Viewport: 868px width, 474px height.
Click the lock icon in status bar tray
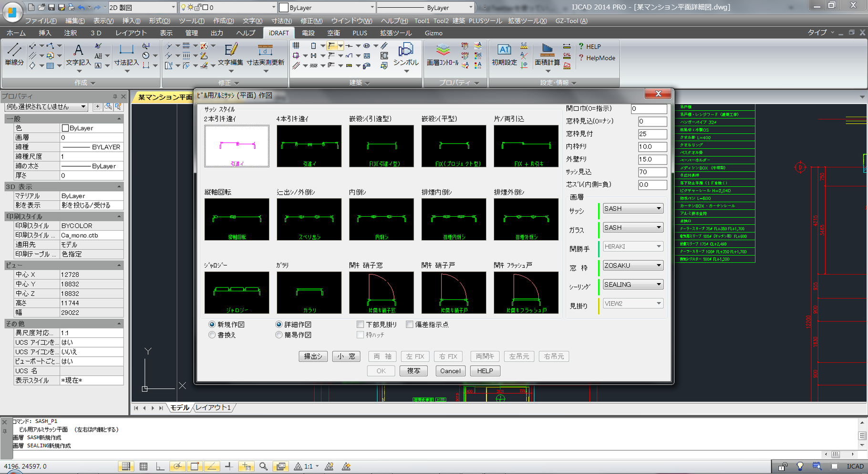click(783, 466)
